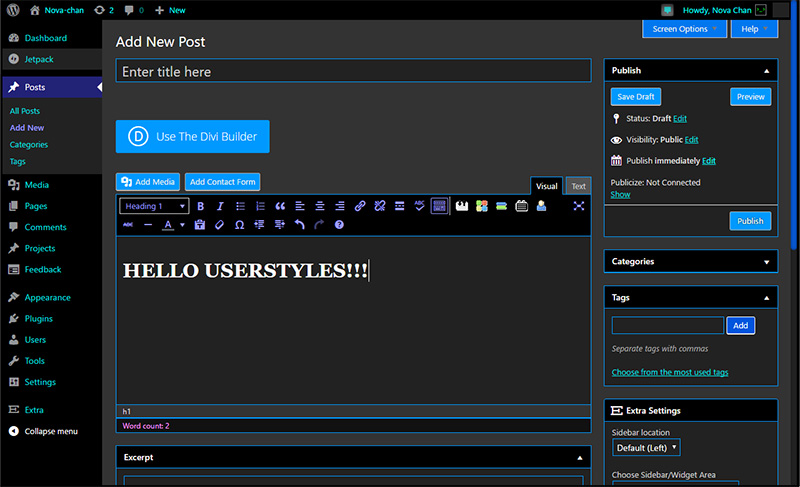Click Collapse menu in sidebar

click(43, 431)
